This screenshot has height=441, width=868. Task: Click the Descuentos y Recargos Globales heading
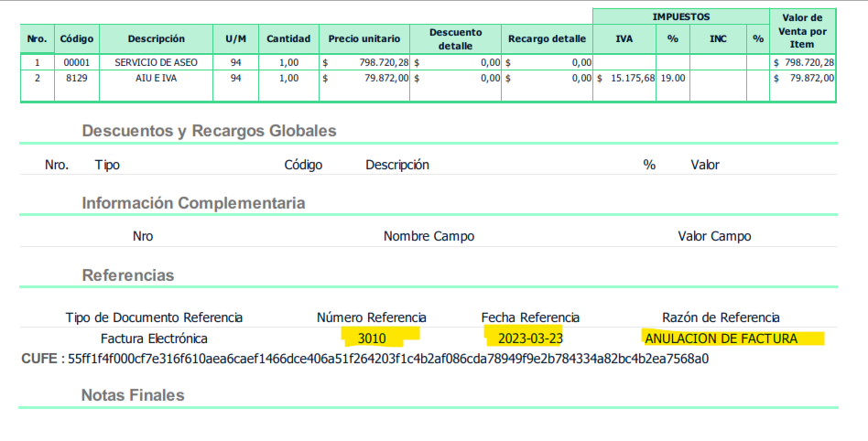click(x=209, y=131)
